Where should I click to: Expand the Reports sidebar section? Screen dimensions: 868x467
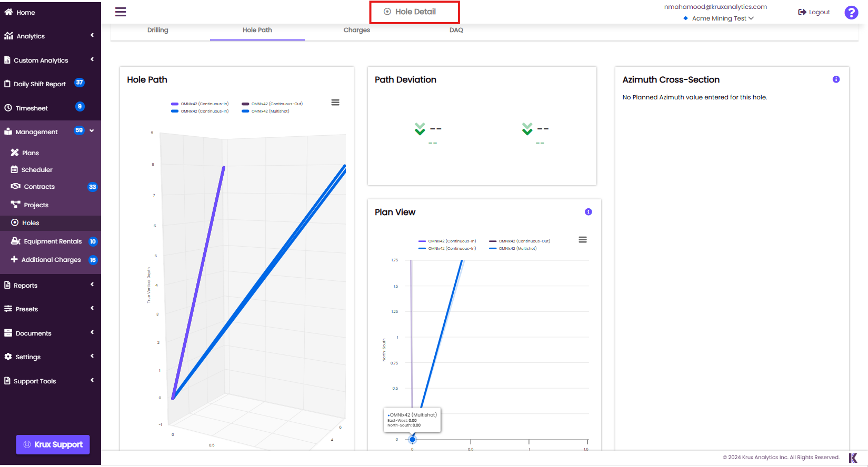click(26, 286)
